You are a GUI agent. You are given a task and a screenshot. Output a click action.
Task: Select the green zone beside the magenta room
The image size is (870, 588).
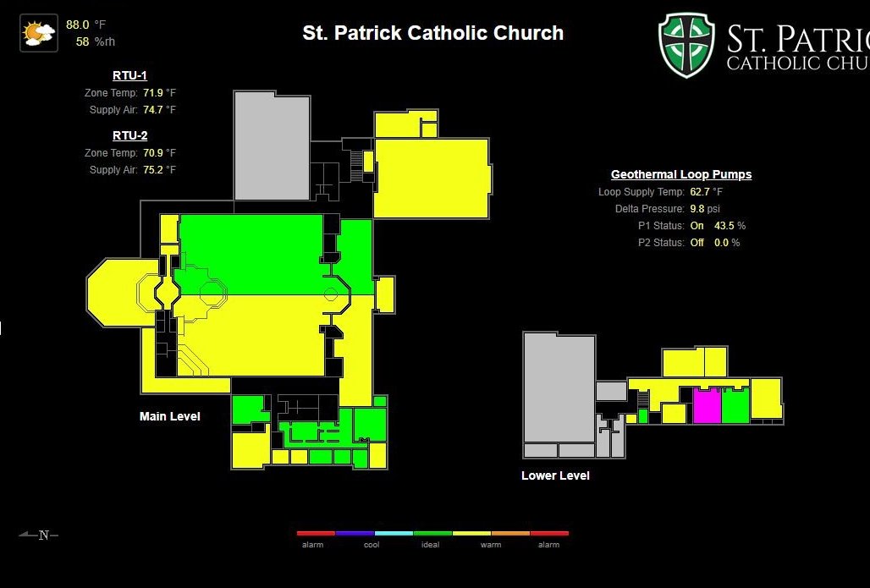click(735, 407)
